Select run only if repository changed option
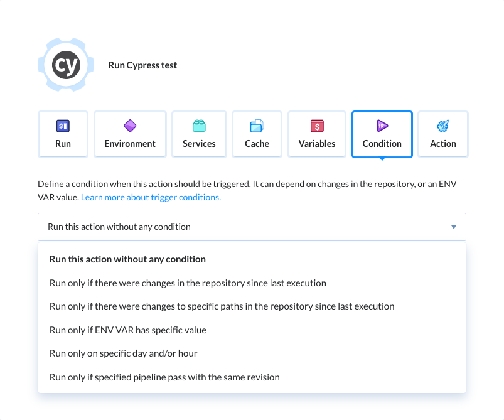The height and width of the screenshot is (420, 504). click(188, 283)
